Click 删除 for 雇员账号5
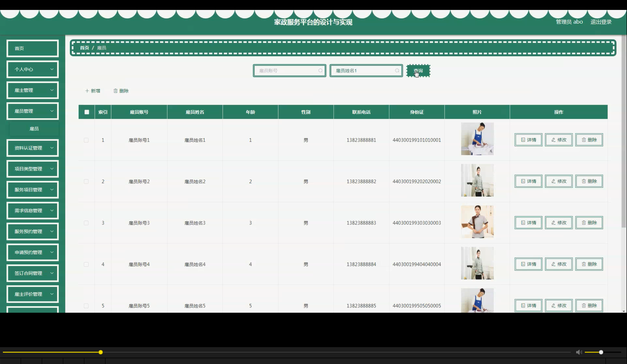 (x=589, y=305)
